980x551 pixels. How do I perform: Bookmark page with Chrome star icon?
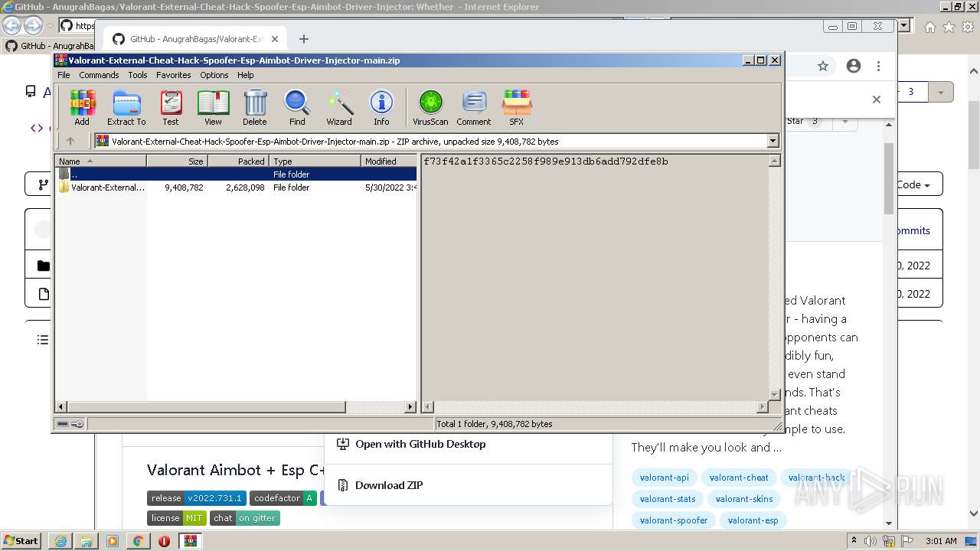tap(823, 67)
